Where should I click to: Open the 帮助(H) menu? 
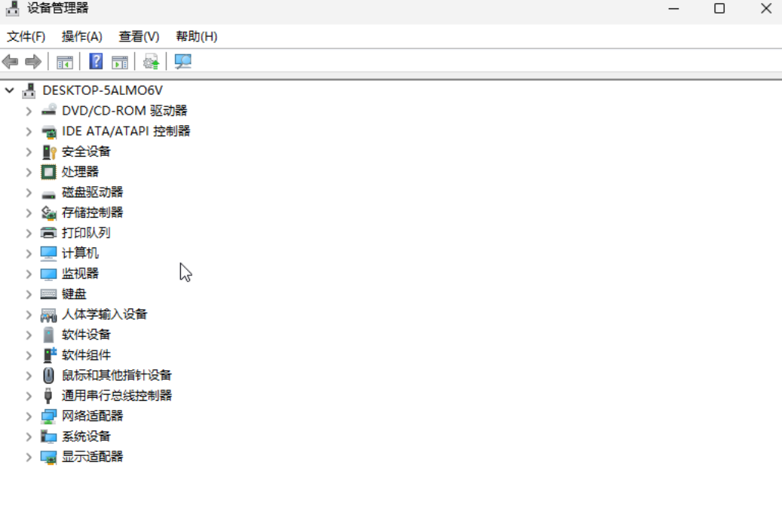coord(196,36)
